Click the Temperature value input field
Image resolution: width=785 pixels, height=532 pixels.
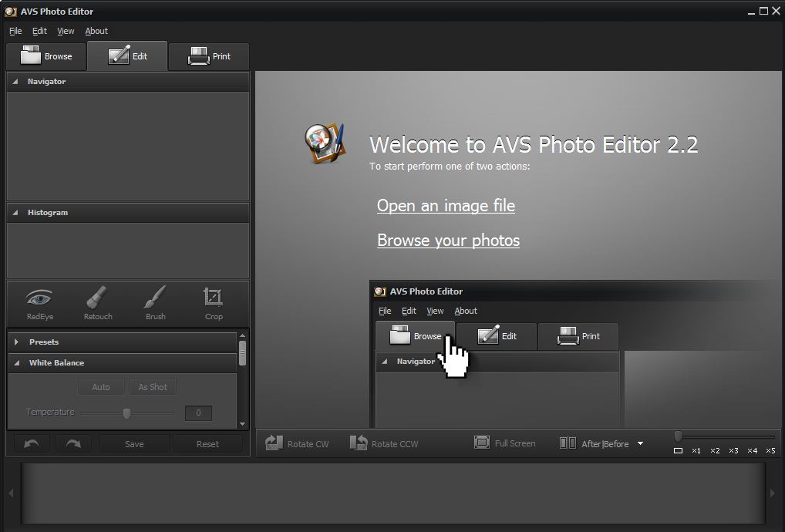tap(198, 413)
